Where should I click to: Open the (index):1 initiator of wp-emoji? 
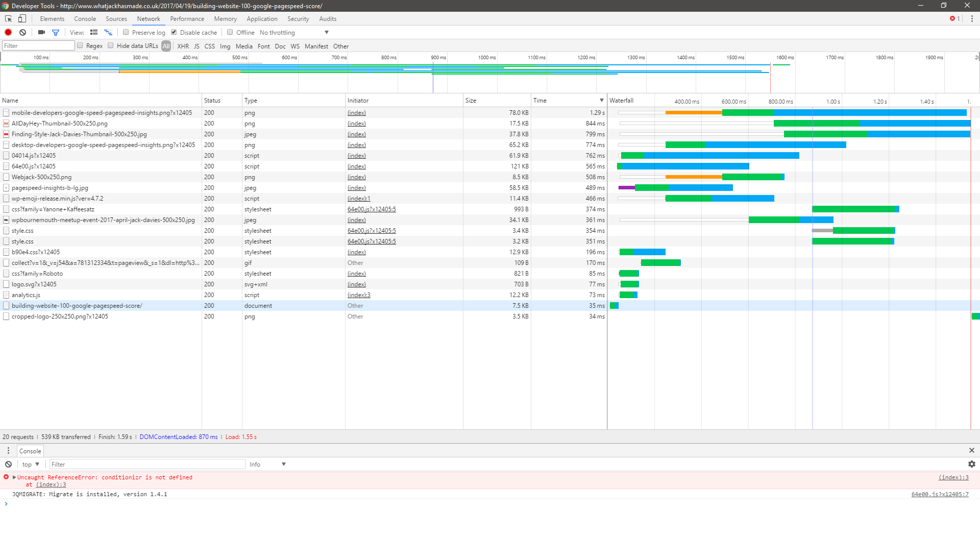click(x=359, y=199)
